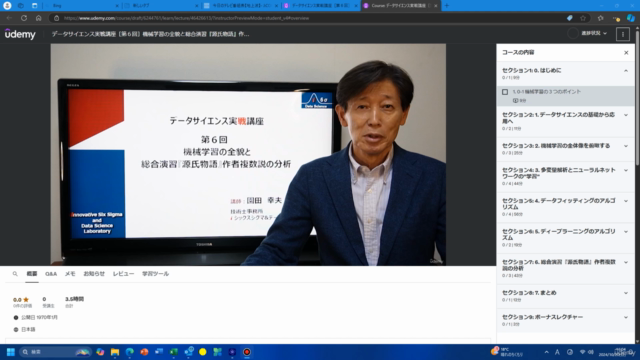Open the browser profile avatar icon
This screenshot has height=360, width=640.
[7, 6]
